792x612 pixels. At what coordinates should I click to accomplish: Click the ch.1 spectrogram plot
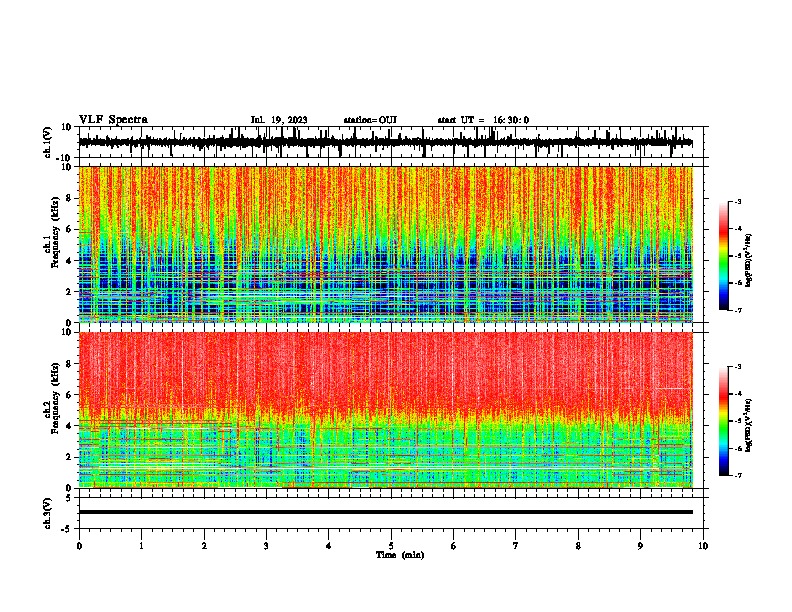point(386,244)
